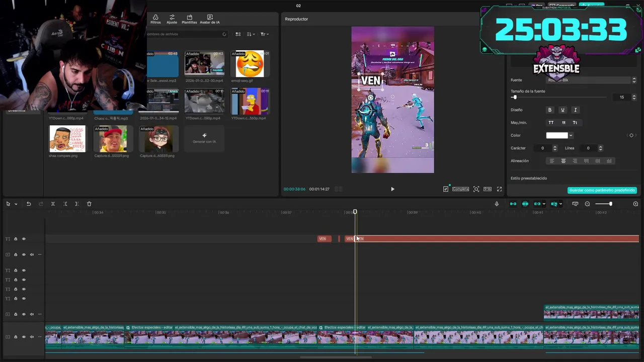Click the playhead marker on the ruler
The width and height of the screenshot is (644, 362).
[x=355, y=212]
